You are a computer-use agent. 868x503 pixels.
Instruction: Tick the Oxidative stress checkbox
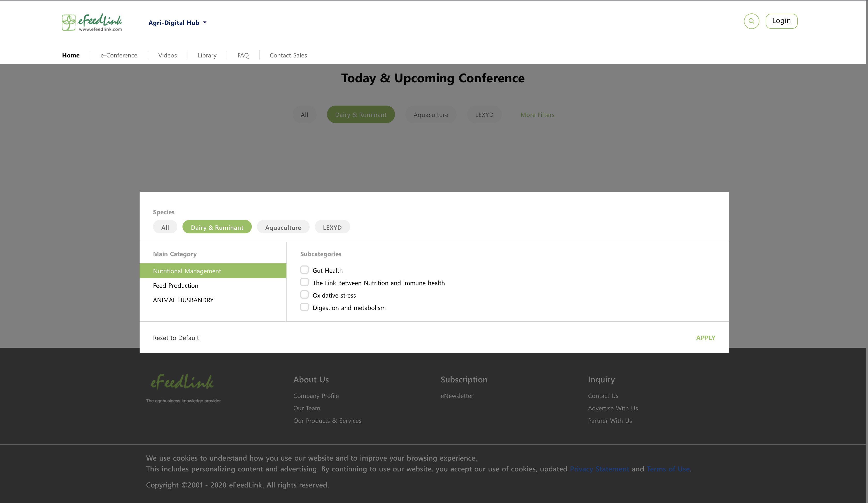pos(304,294)
